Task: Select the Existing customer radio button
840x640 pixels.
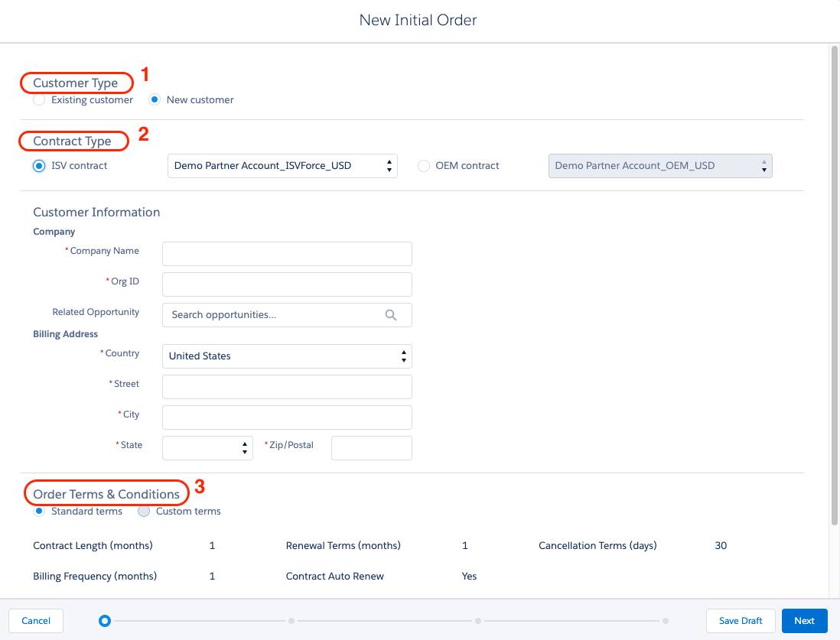Action: (x=39, y=100)
